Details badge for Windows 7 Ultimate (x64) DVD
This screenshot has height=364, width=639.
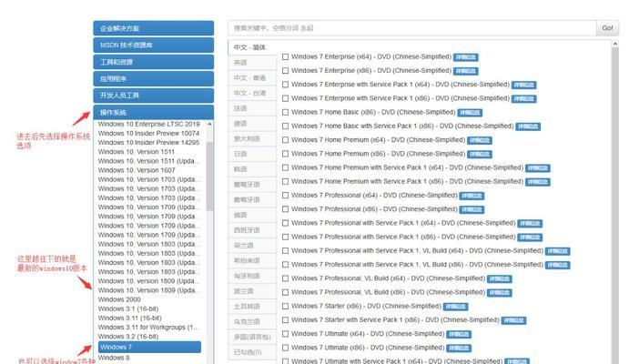459,334
